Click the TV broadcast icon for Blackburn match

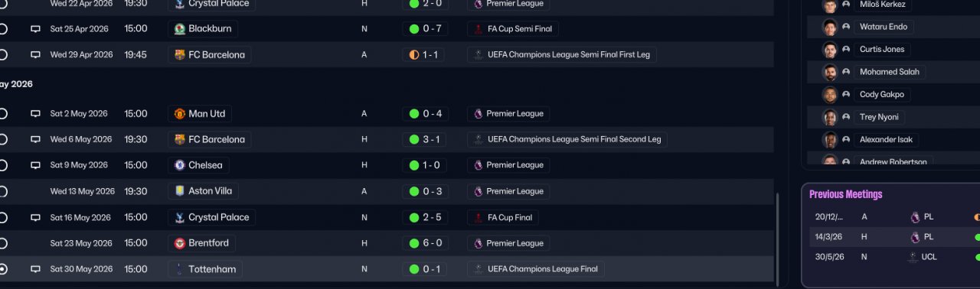(x=35, y=29)
